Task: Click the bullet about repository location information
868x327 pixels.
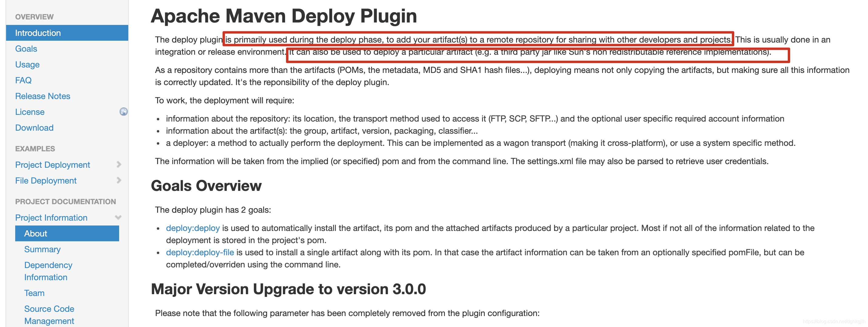Action: 475,119
